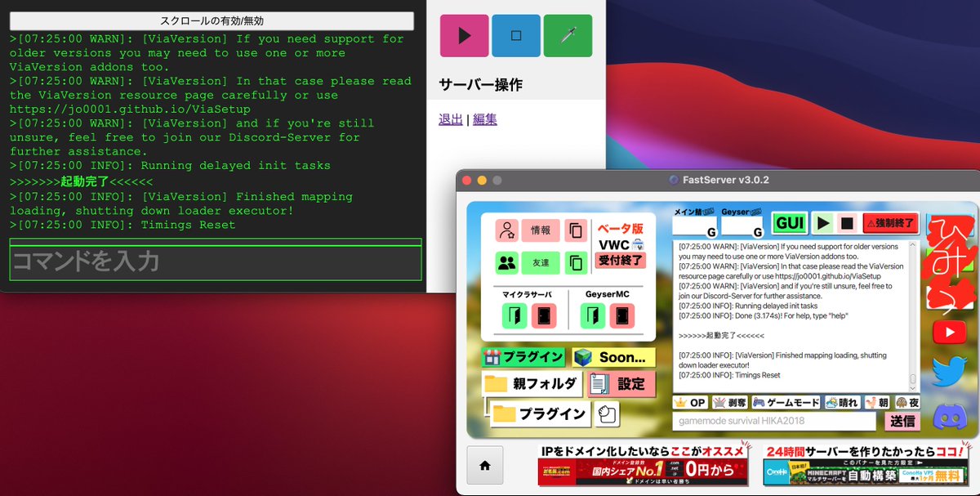Click the red closed-door icon under マイクラサーバ

point(543,315)
